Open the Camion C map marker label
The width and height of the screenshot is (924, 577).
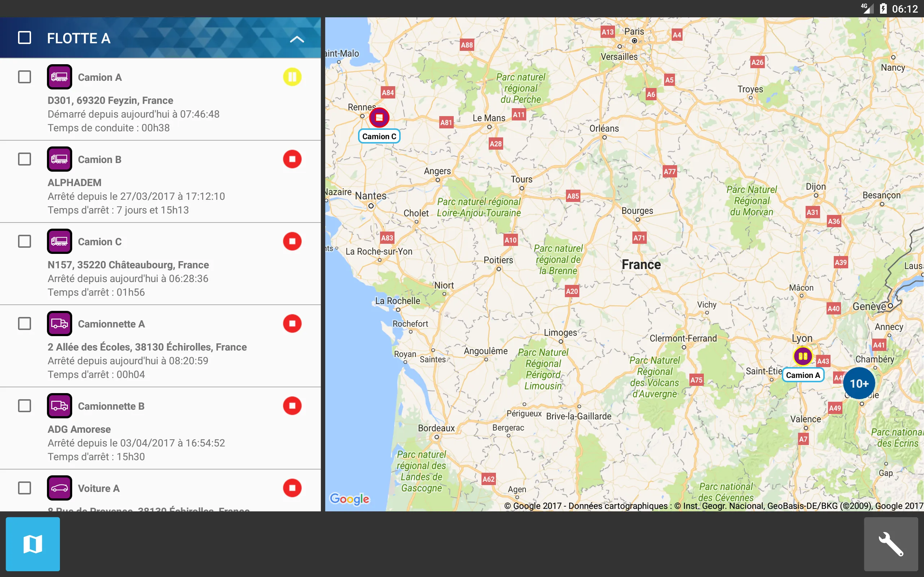click(x=379, y=136)
